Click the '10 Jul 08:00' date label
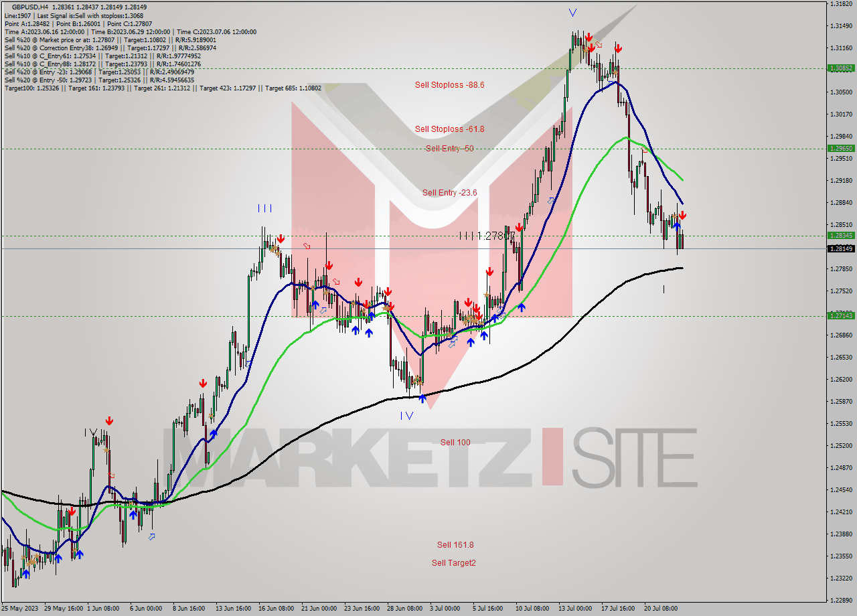The width and height of the screenshot is (857, 616). (x=533, y=609)
